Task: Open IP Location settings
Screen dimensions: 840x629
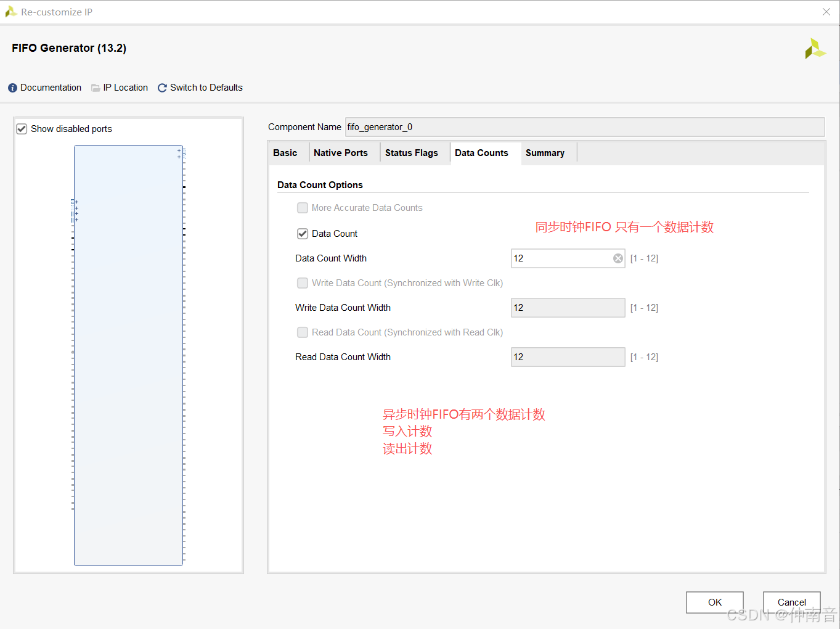Action: [x=126, y=88]
